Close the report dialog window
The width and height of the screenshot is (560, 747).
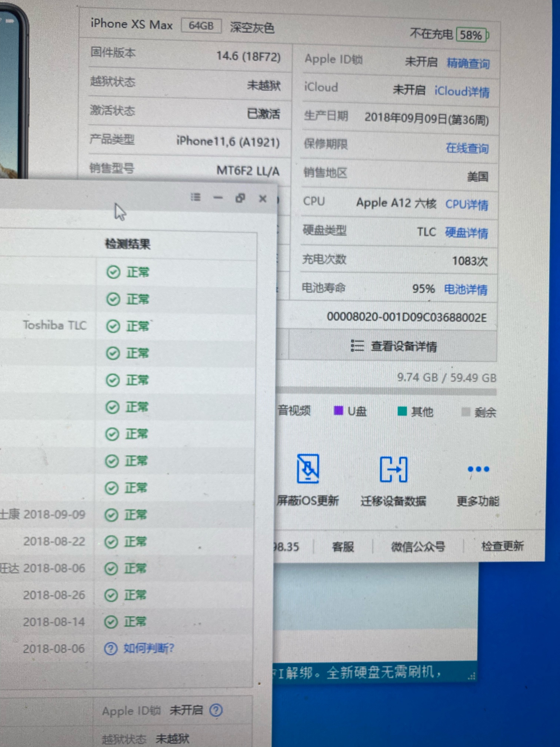pos(263,199)
